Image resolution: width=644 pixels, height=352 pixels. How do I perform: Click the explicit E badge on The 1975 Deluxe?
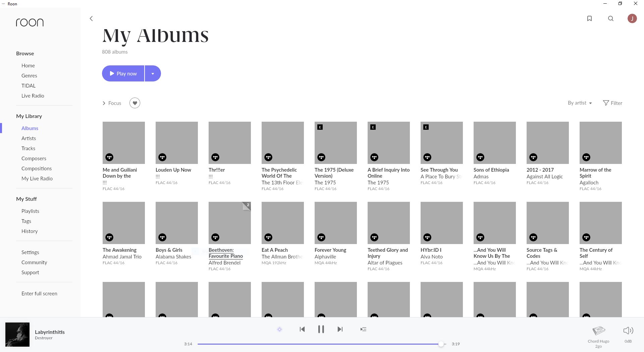[x=320, y=127]
